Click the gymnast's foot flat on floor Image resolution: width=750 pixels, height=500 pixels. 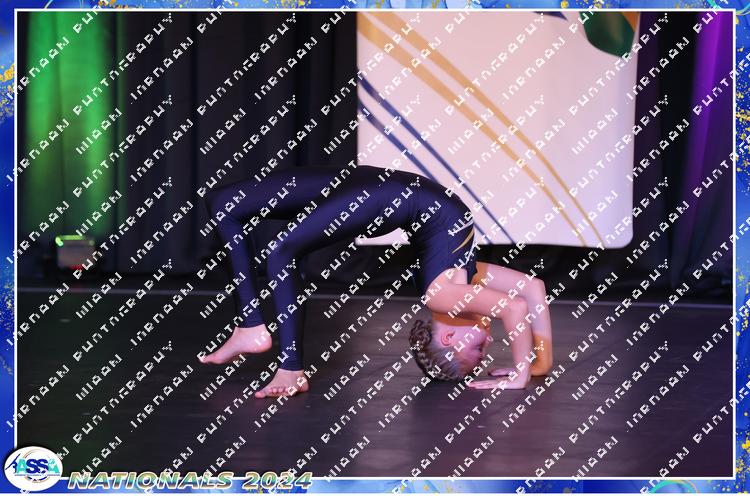[x=281, y=384]
